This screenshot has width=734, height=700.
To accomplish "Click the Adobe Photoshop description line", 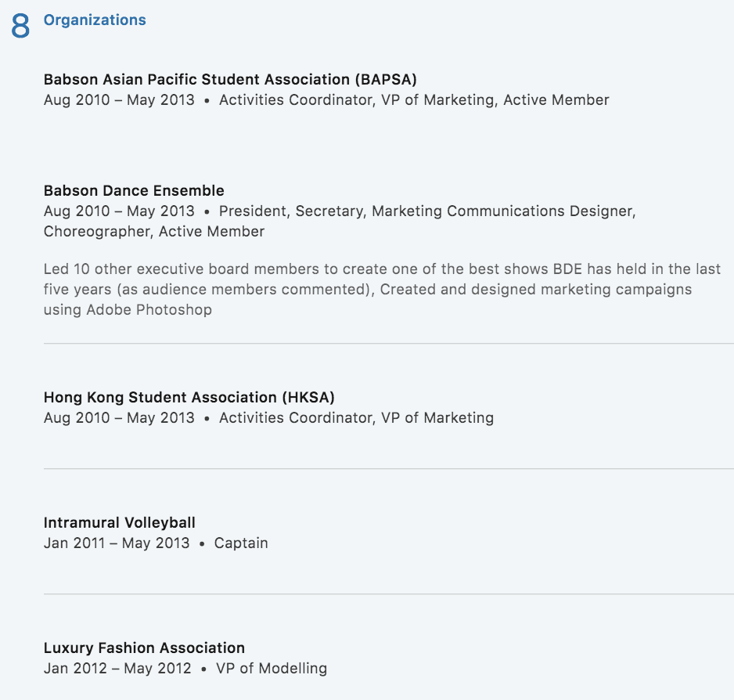I will click(128, 310).
